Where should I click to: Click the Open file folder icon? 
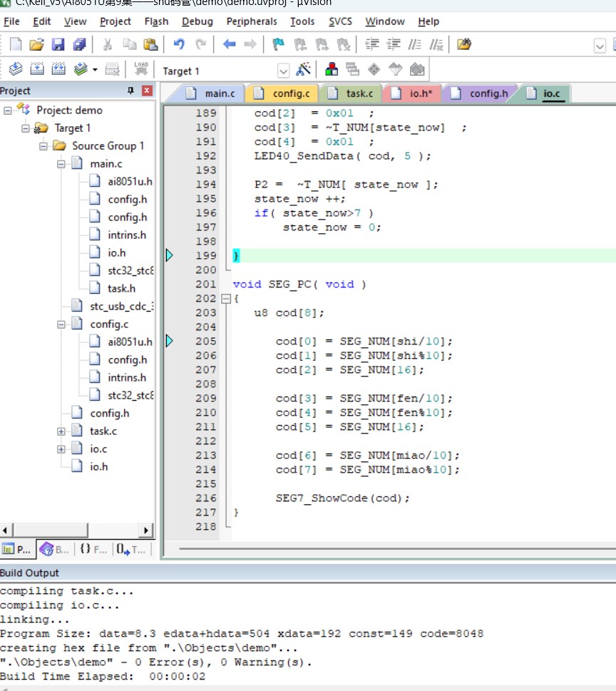[37, 44]
